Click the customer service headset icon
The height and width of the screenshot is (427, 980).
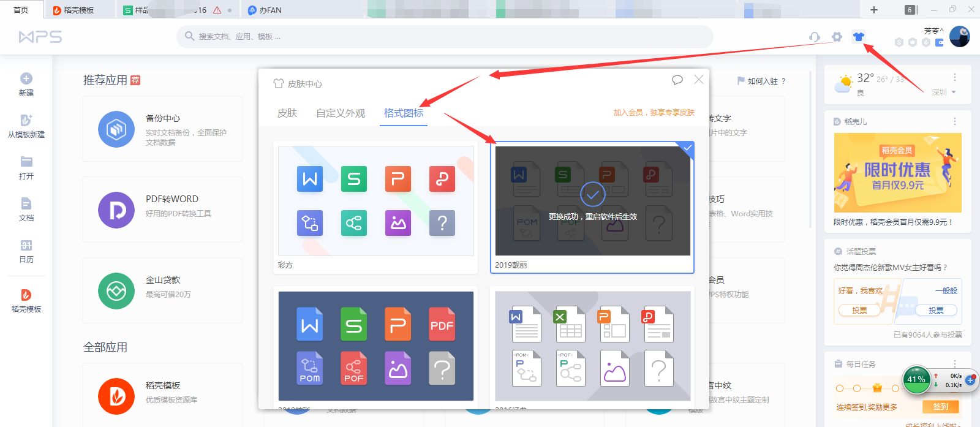pos(814,37)
